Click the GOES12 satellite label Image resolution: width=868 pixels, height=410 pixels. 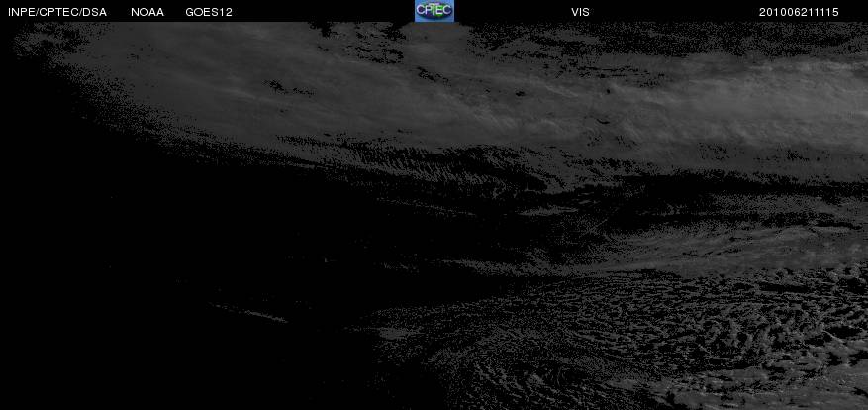209,12
